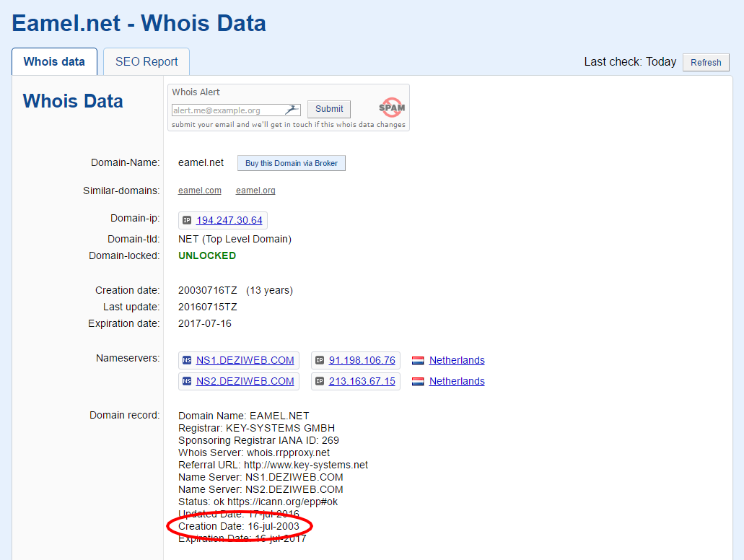Click the Domain record: field label

coord(124,415)
